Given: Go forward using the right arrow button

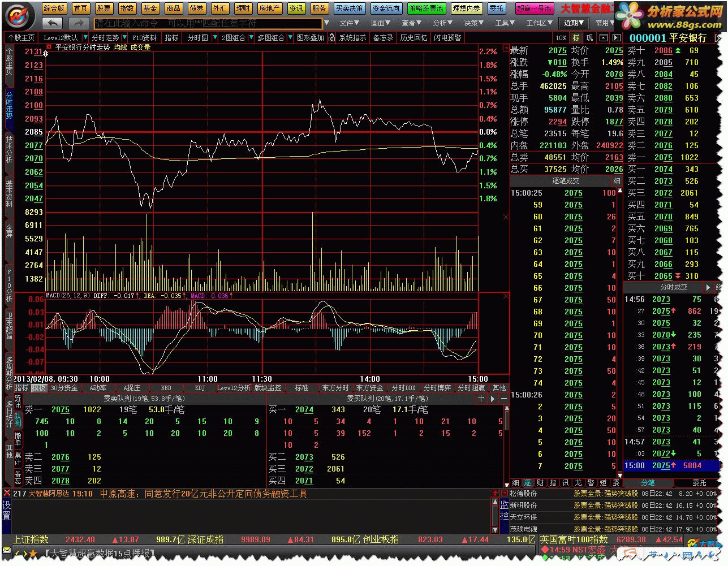Looking at the screenshot, I should [78, 23].
